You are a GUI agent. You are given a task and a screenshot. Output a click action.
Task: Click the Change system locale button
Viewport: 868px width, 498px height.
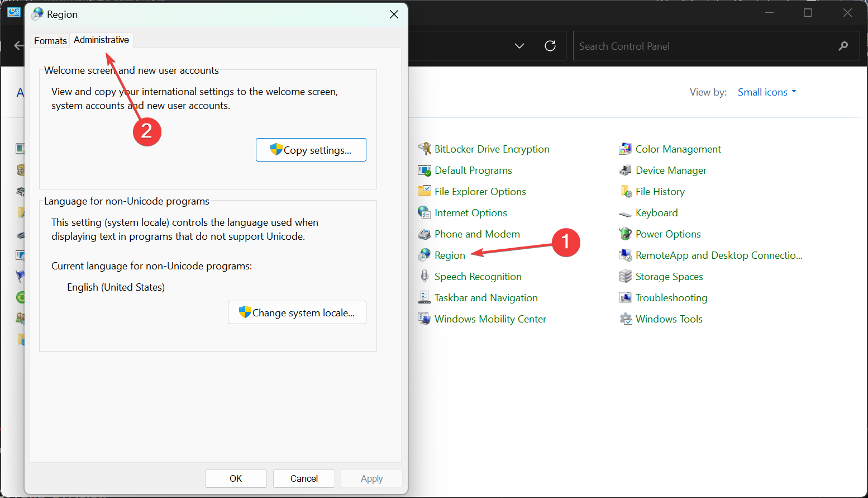[x=297, y=312]
